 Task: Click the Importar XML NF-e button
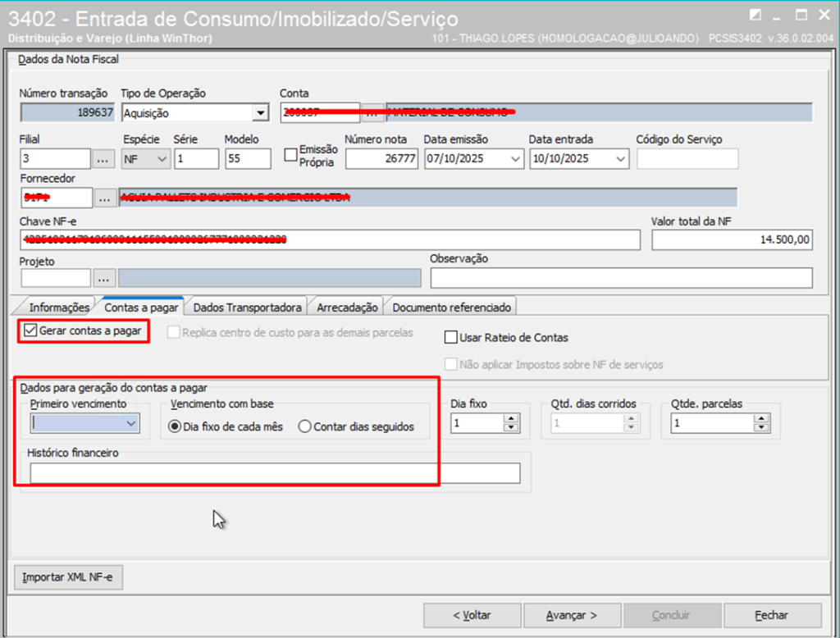pos(68,577)
